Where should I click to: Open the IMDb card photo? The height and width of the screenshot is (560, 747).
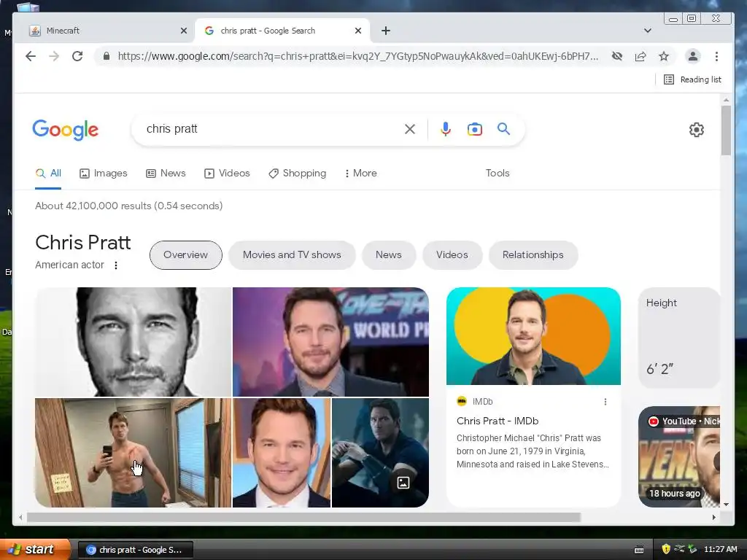(533, 335)
